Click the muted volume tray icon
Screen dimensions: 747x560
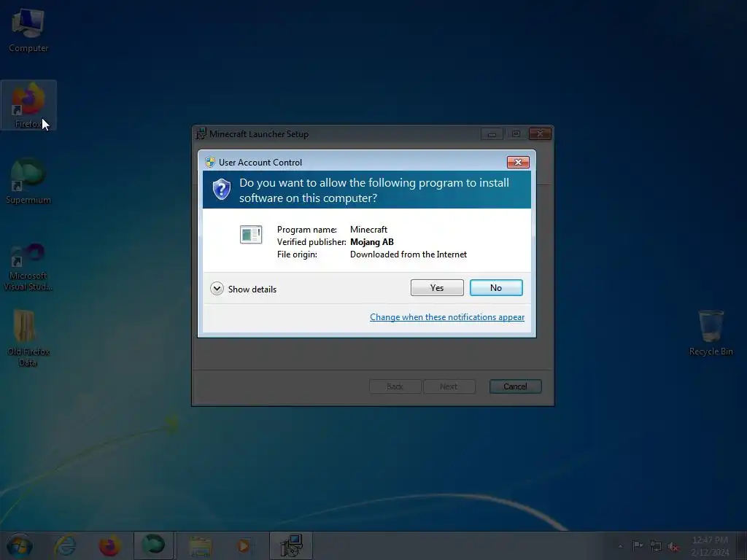pyautogui.click(x=673, y=547)
